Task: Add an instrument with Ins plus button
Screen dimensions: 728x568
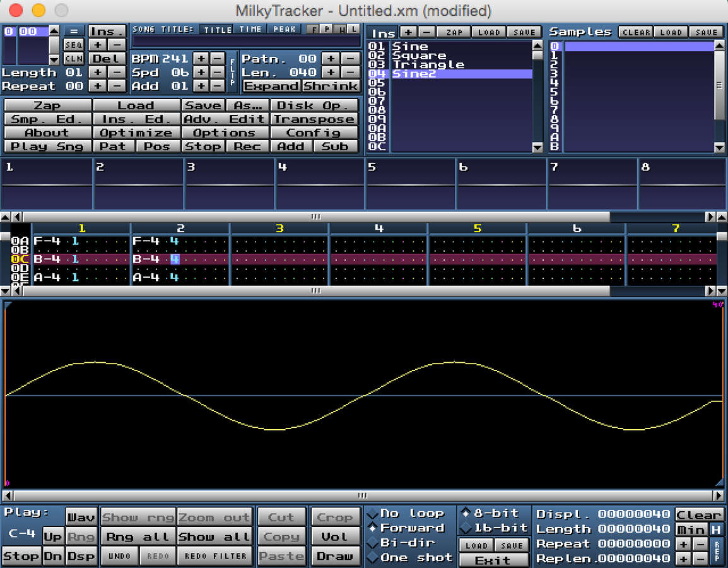Action: pos(408,32)
